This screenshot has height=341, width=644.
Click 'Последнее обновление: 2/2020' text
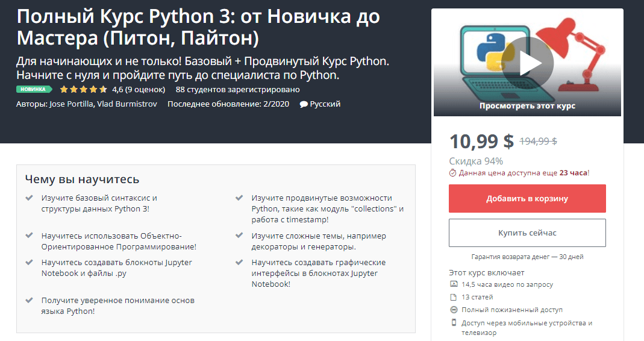[228, 104]
